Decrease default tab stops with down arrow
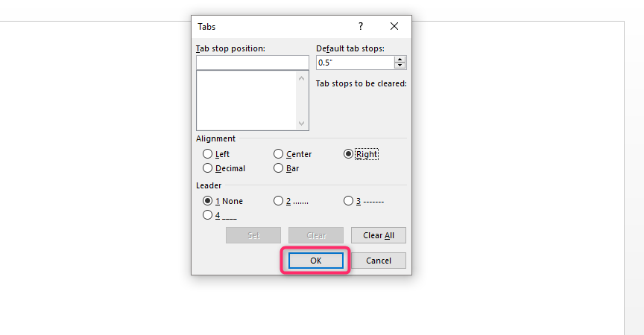644x335 pixels. click(x=400, y=66)
